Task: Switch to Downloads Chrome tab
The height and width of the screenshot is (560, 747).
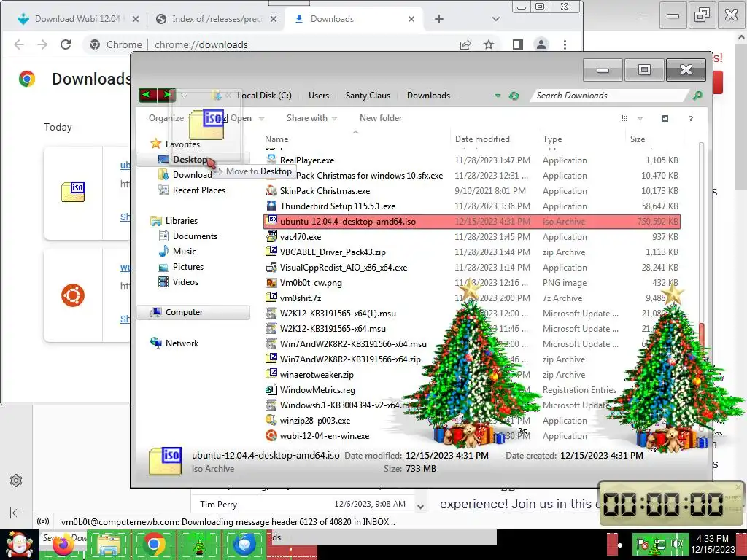Action: (x=352, y=19)
